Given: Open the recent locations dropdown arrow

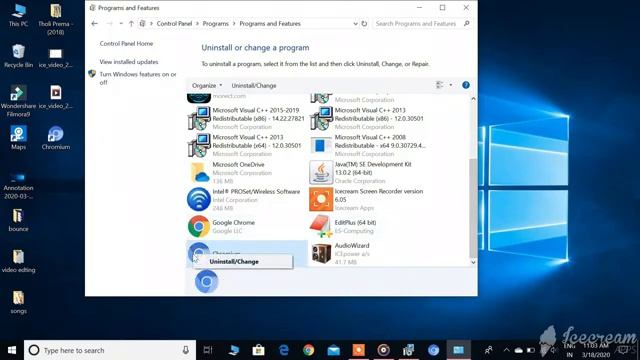Looking at the screenshot, I should click(121, 24).
